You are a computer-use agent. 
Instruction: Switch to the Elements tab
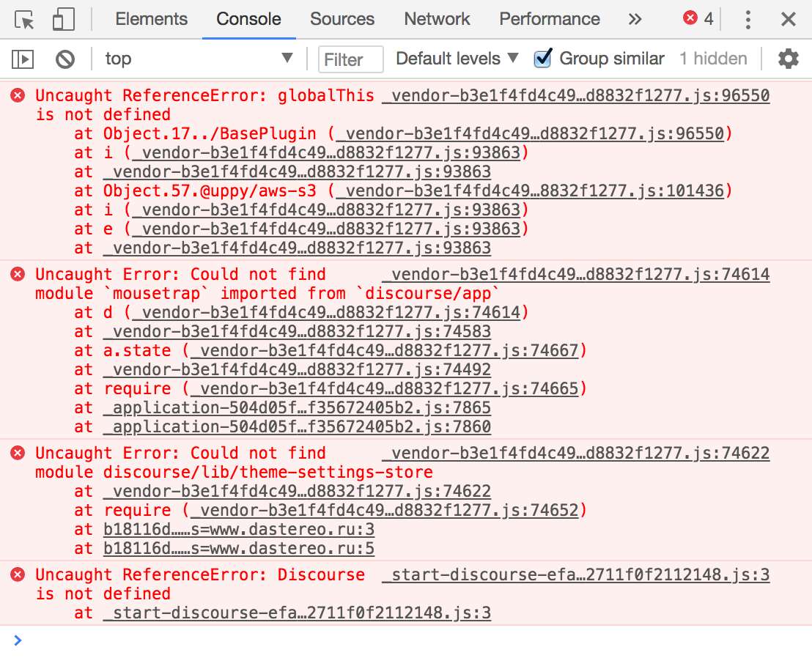tap(151, 20)
